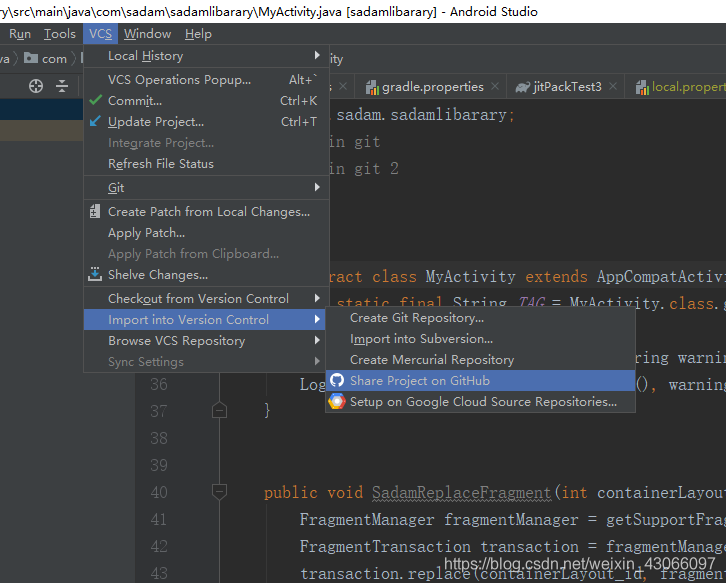
Task: Select Local History menu item
Action: (206, 56)
